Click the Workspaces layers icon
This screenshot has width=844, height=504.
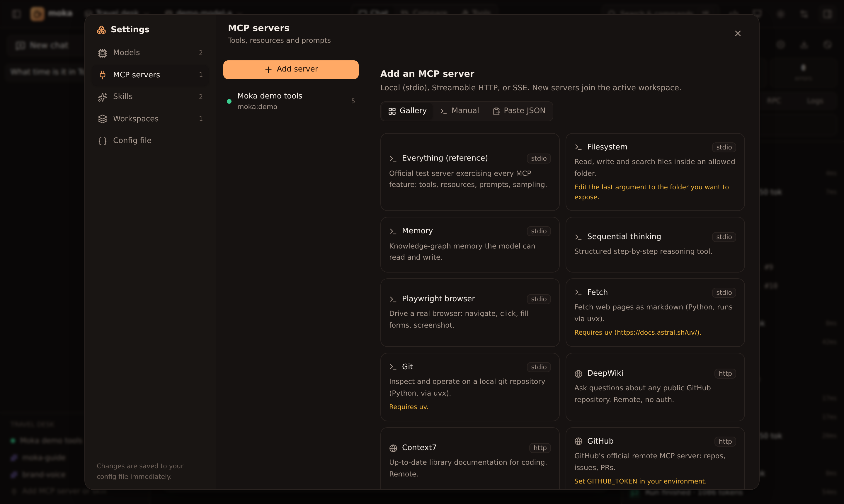pyautogui.click(x=102, y=119)
